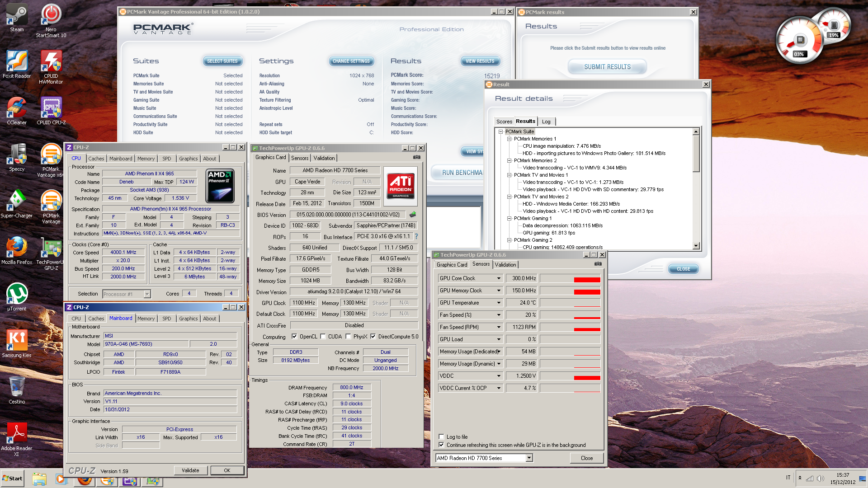Click the Start button
The height and width of the screenshot is (488, 868).
click(x=12, y=479)
